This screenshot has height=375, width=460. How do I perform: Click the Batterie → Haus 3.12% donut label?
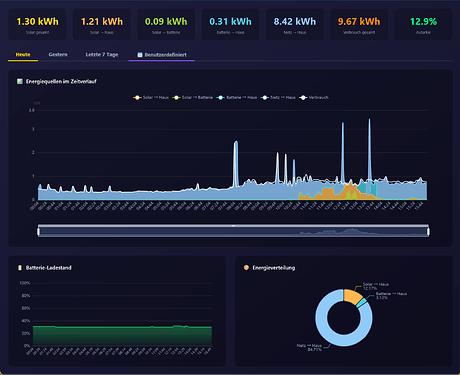[x=391, y=295]
